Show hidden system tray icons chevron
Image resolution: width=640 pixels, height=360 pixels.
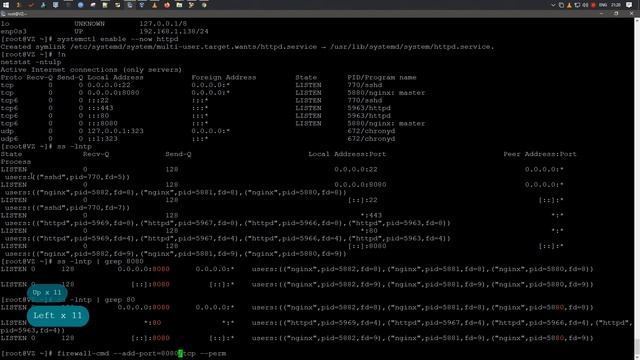(553, 5)
